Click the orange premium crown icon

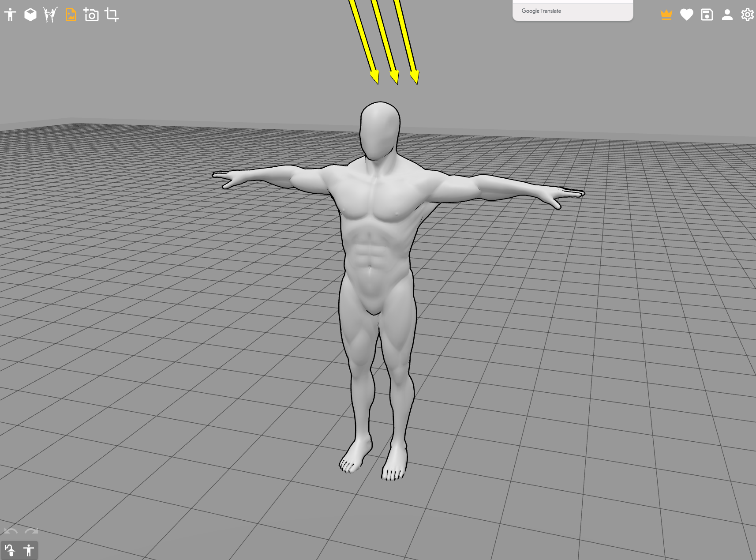pos(666,15)
